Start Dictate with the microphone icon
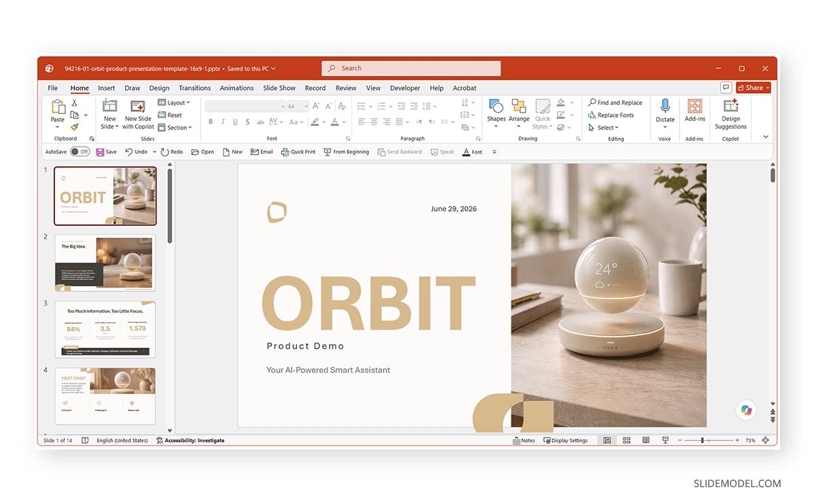The height and width of the screenshot is (504, 814). pos(665,106)
